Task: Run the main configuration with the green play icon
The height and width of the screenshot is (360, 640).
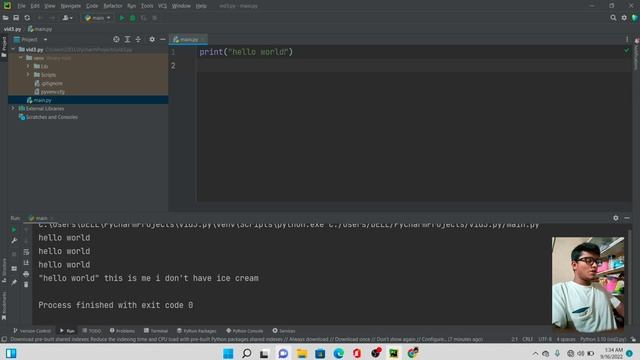Action: click(x=122, y=18)
